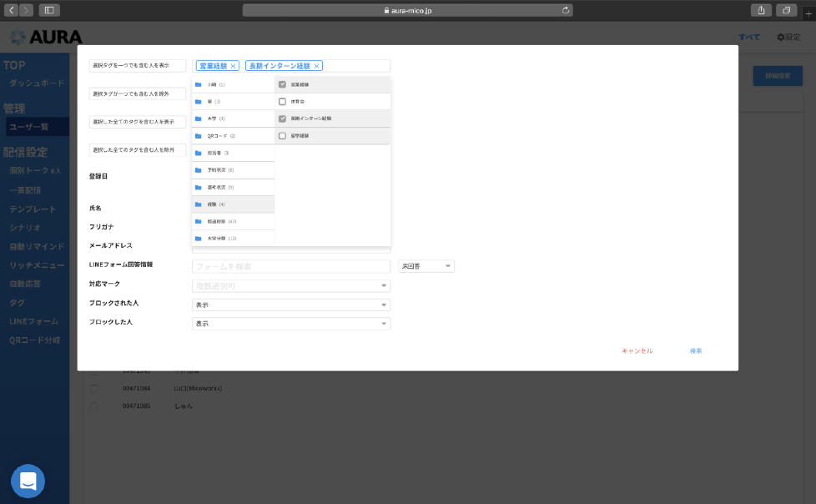
Task: Tick the row checkbox for user 00471084
Action: [93, 388]
